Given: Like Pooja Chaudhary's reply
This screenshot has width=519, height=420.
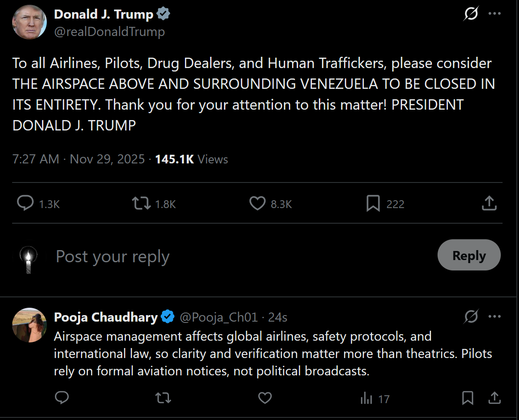Looking at the screenshot, I should click(265, 398).
